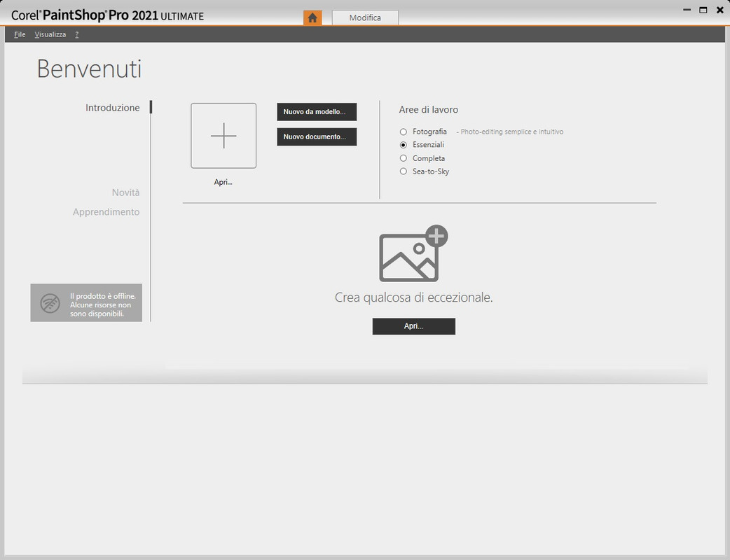Viewport: 730px width, 560px height.
Task: Select the Fotografia workspace radio button
Action: click(x=403, y=132)
